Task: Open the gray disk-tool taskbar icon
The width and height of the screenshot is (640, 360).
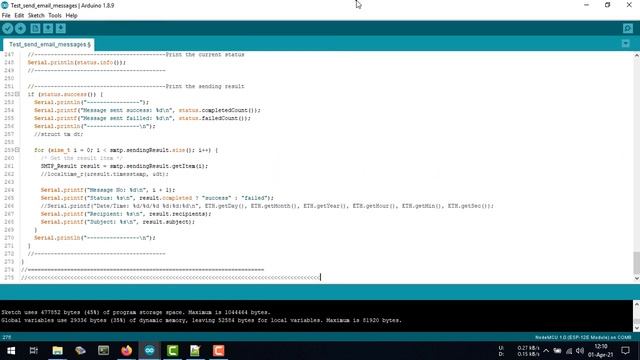Action: tap(80, 351)
